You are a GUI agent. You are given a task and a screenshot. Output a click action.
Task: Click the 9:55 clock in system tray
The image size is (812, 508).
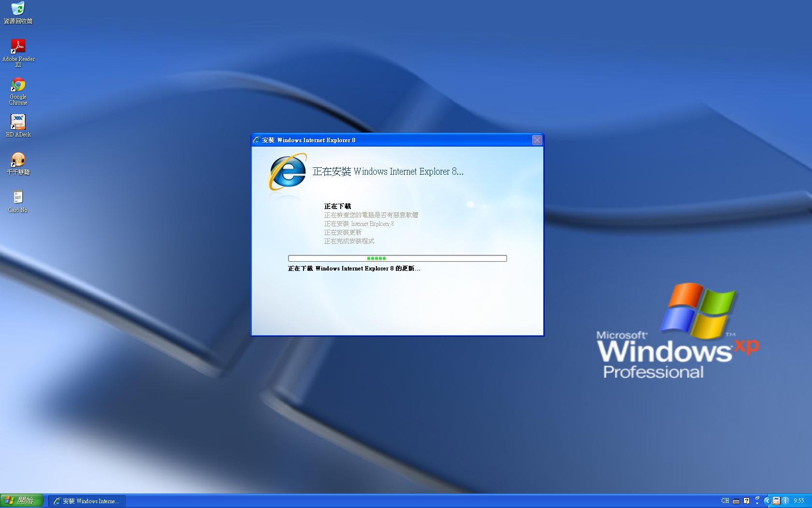click(x=799, y=501)
